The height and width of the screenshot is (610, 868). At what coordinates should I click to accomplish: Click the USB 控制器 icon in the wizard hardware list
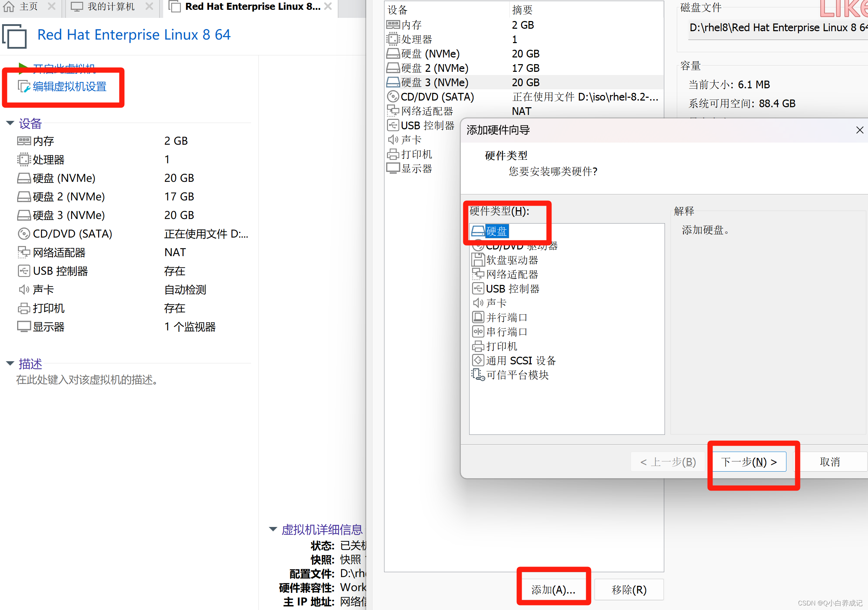[478, 288]
